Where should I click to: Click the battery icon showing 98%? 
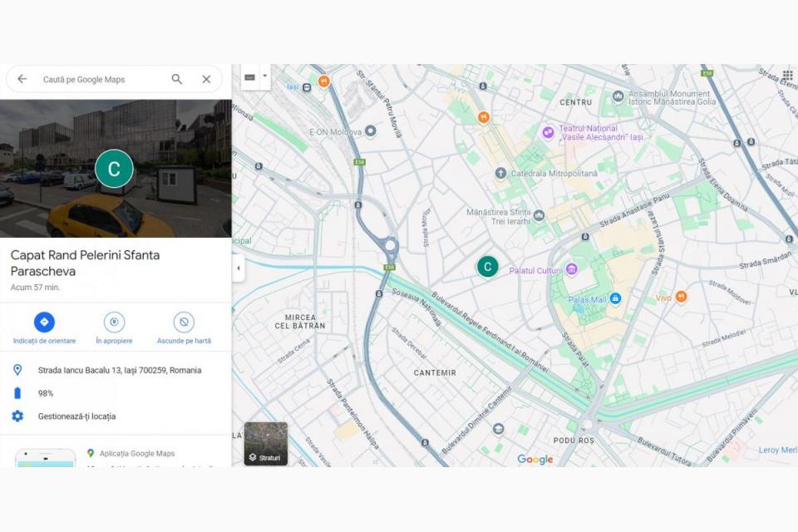click(17, 393)
